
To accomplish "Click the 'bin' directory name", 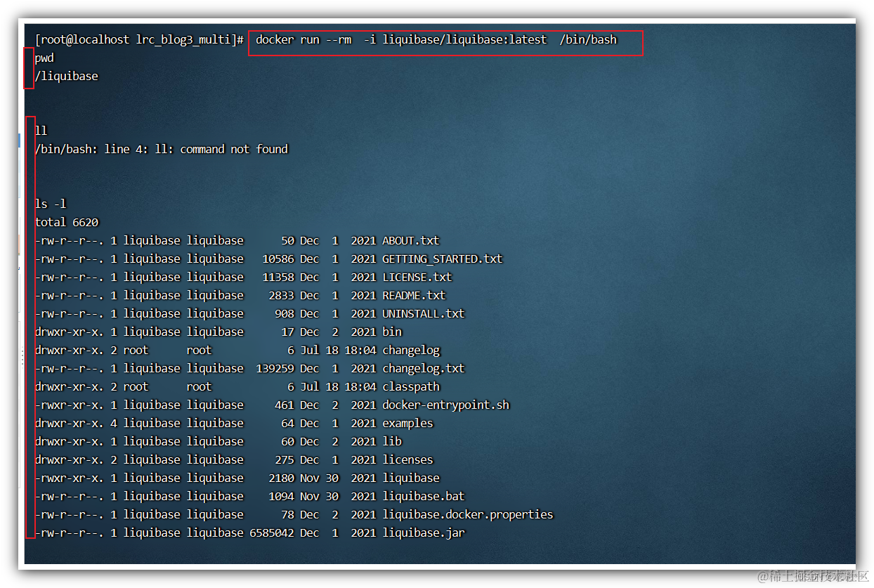I will [392, 332].
